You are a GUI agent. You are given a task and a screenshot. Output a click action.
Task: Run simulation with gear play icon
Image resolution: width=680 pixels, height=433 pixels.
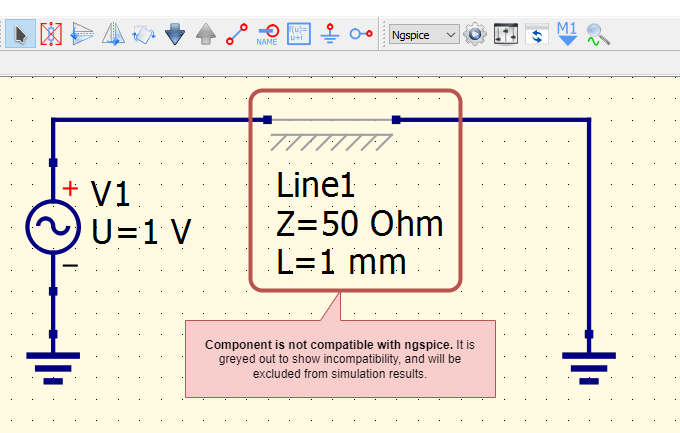pos(475,34)
